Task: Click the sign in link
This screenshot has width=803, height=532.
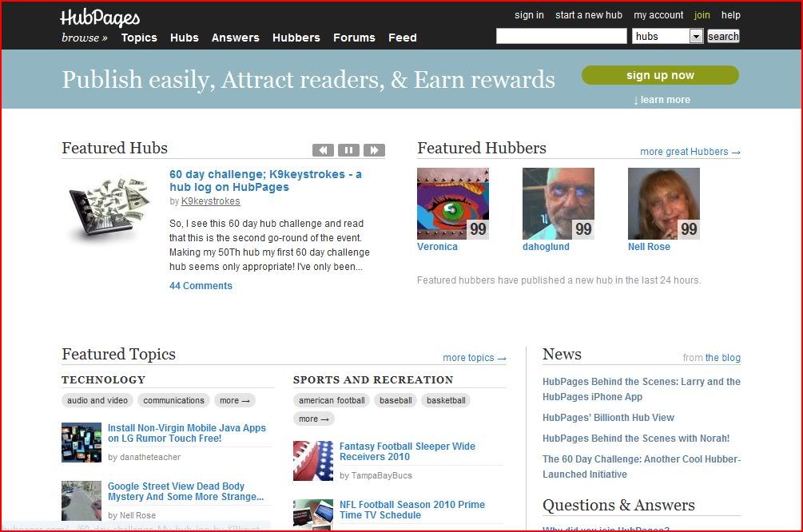Action: point(529,15)
